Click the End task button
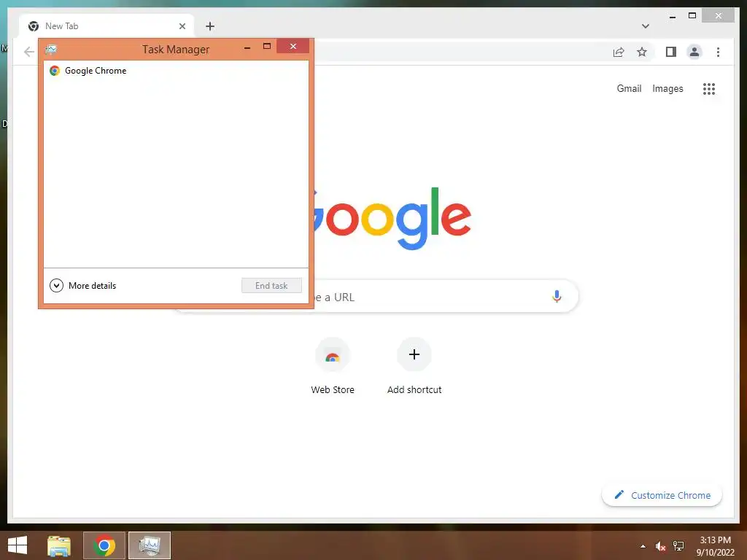 [271, 286]
